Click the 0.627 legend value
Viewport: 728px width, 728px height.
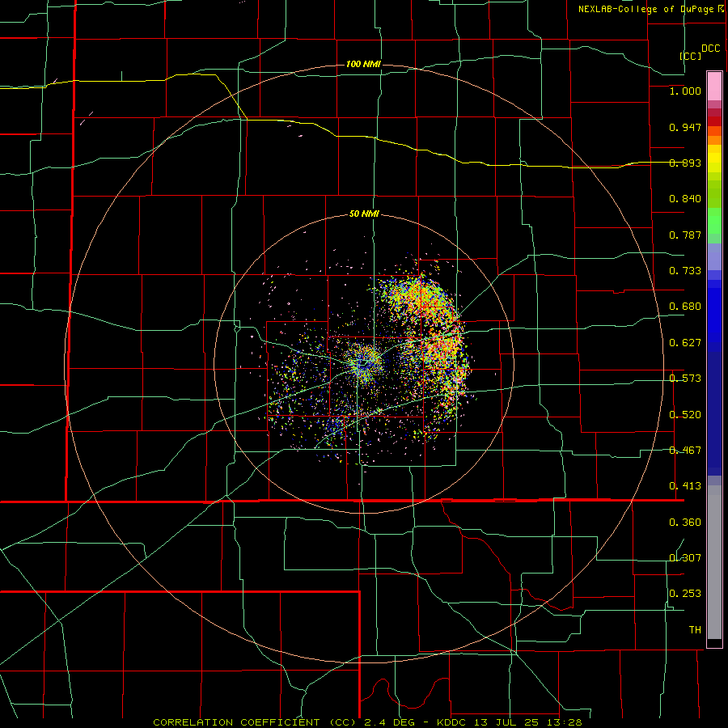click(685, 343)
